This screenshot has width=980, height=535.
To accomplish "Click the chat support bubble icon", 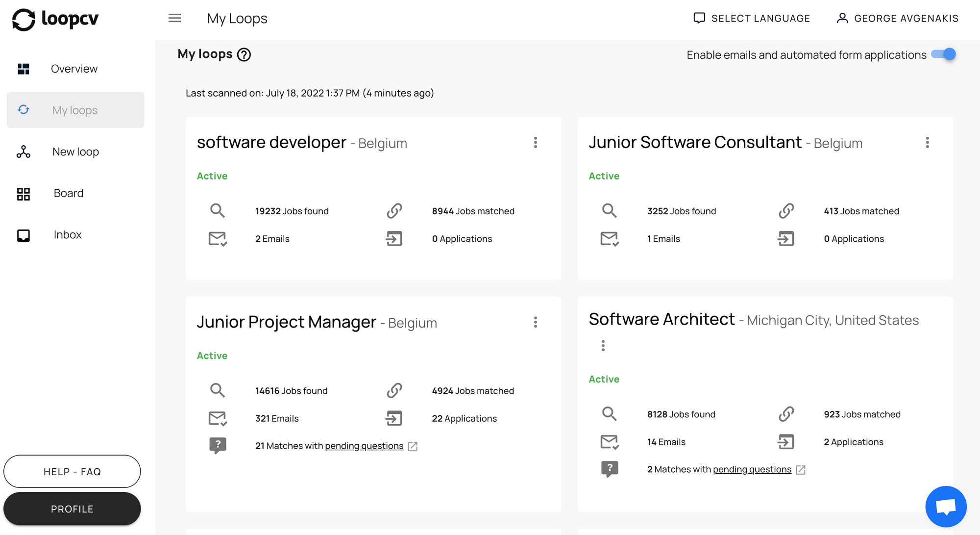I will (946, 507).
